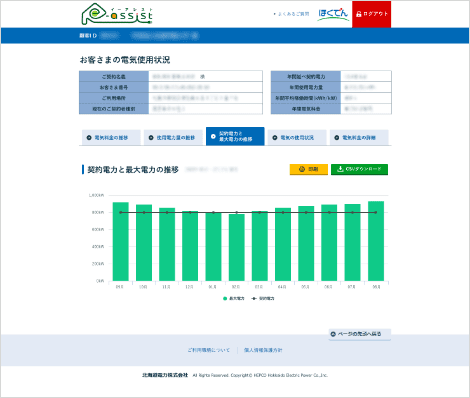The width and height of the screenshot is (470, 398).
Task: Switch to the 使用電力量の推移 tab
Action: 173,137
